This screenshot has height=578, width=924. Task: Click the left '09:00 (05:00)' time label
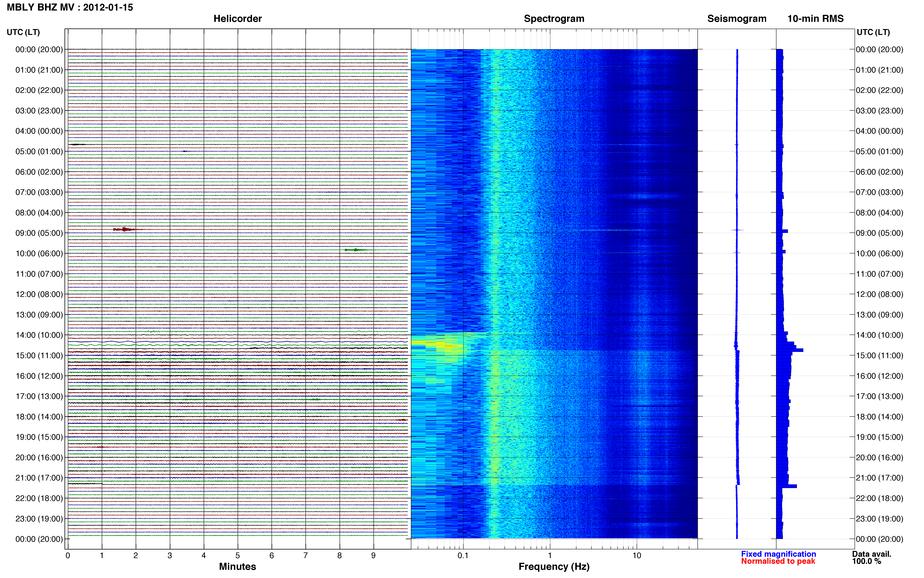39,233
